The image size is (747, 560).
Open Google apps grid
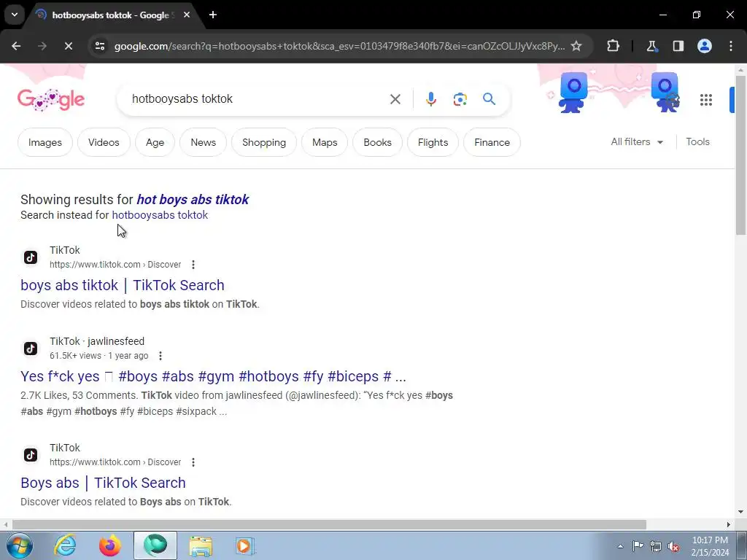coord(706,99)
